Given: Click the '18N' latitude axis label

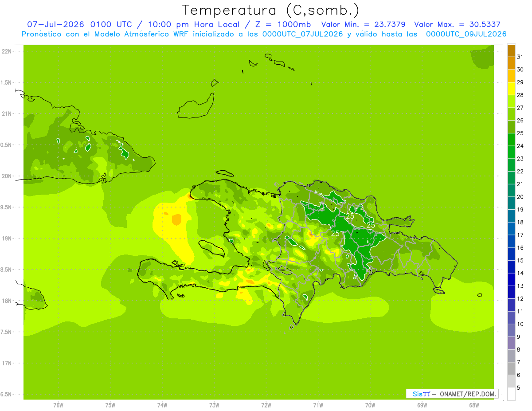Looking at the screenshot, I should coord(6,301).
